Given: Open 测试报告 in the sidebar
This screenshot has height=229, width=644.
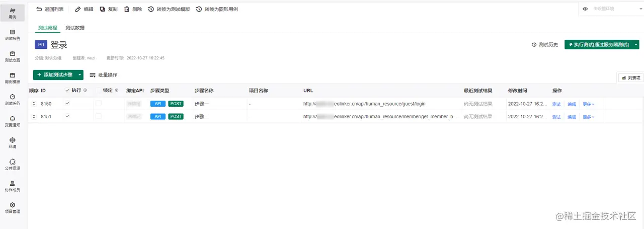Looking at the screenshot, I should 12,34.
